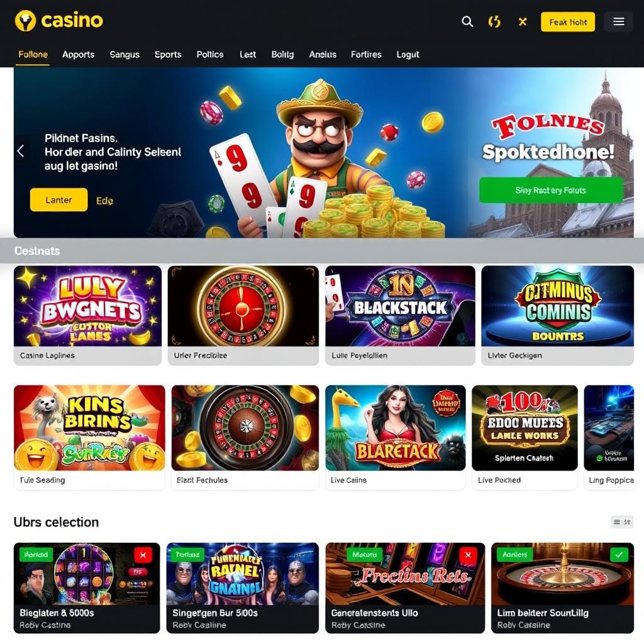Viewport: 644px width, 644px height.
Task: Select the Sports tab
Action: coord(167,54)
